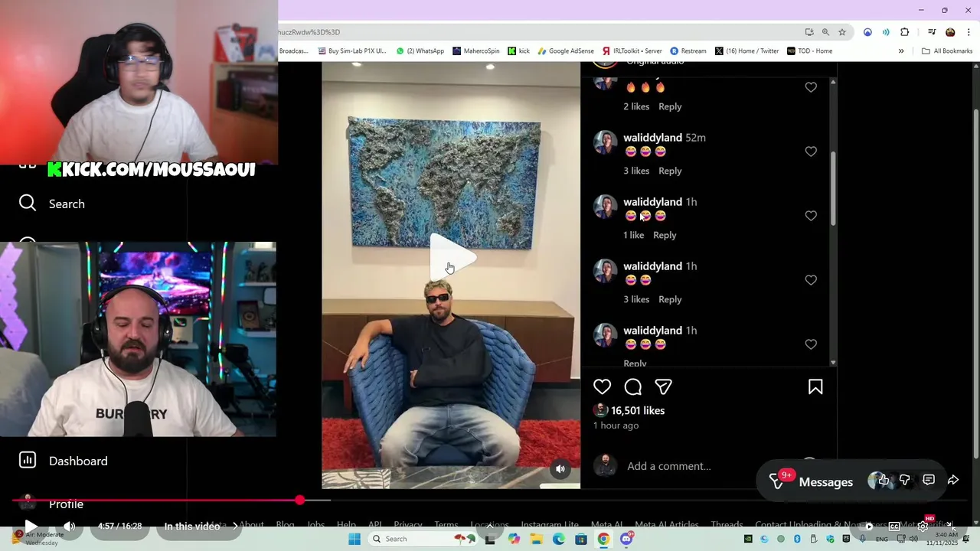The width and height of the screenshot is (980, 551).
Task: Dislike the YouTube video with thumbs down
Action: click(x=905, y=481)
